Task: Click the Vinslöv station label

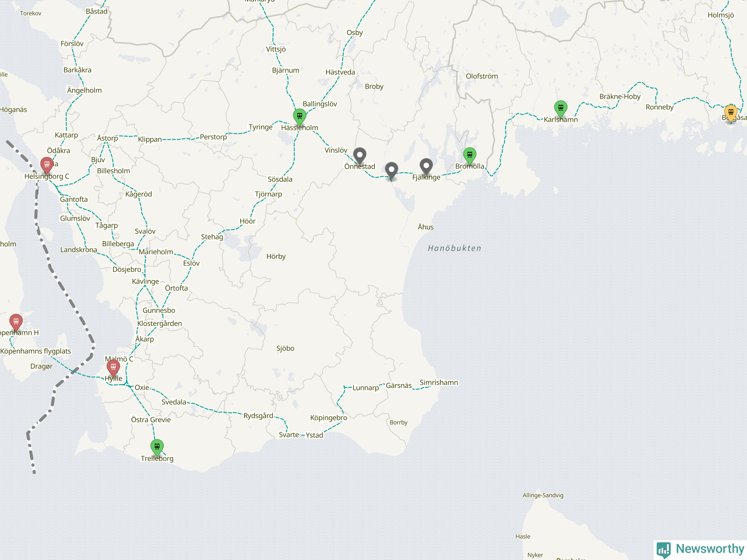Action: (x=336, y=150)
